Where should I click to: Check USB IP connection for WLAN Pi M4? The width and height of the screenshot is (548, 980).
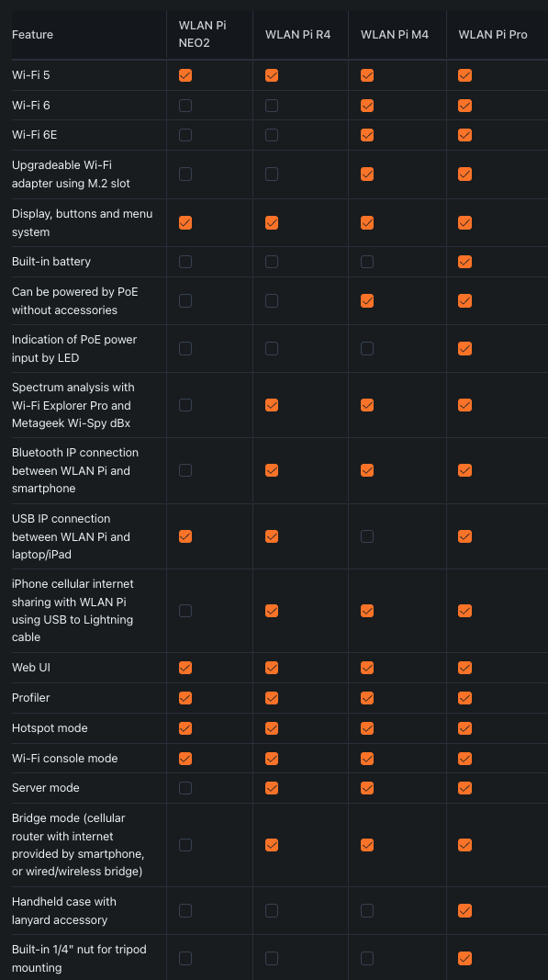pos(367,536)
